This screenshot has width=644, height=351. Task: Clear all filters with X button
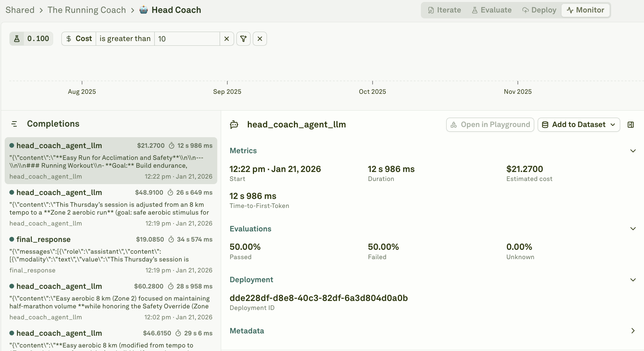click(260, 39)
